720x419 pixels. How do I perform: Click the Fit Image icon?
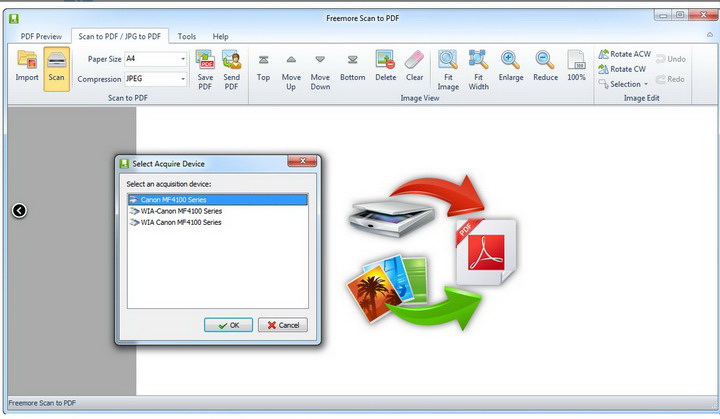coord(448,60)
